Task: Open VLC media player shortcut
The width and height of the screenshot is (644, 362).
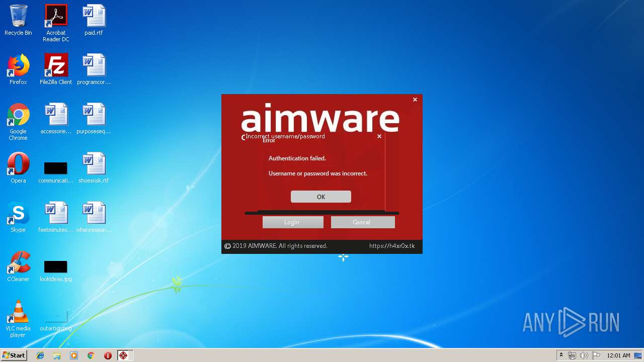Action: (18, 319)
